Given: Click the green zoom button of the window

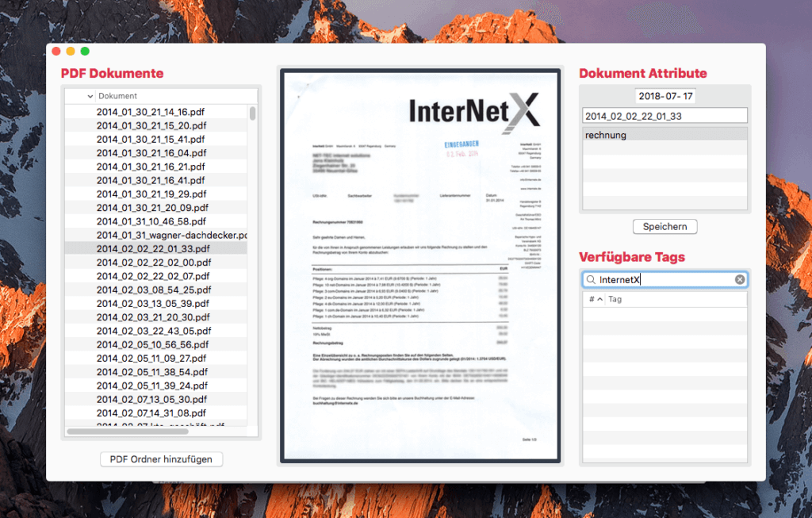Looking at the screenshot, I should point(84,50).
